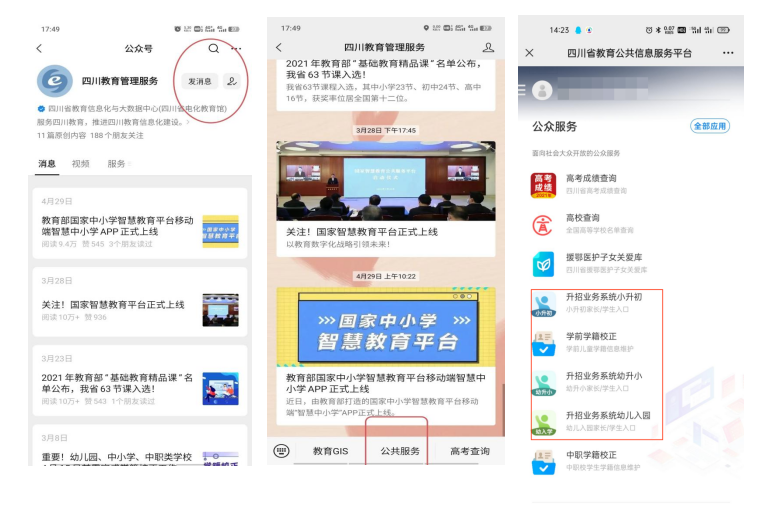Open more options on the 服务平台 page header
The image size is (762, 516).
(727, 52)
